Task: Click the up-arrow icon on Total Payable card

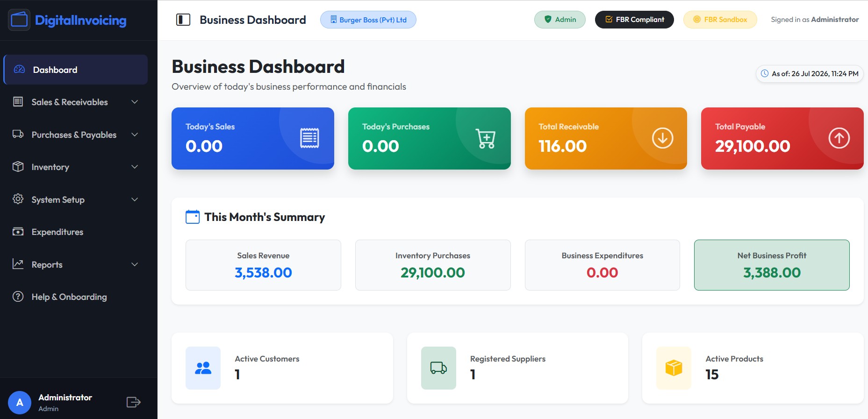Action: coord(839,138)
